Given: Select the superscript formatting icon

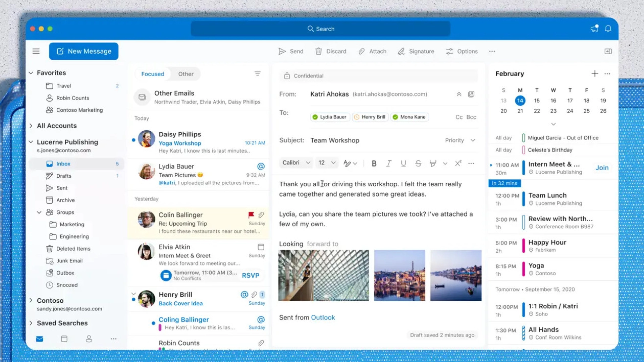Looking at the screenshot, I should (x=458, y=163).
